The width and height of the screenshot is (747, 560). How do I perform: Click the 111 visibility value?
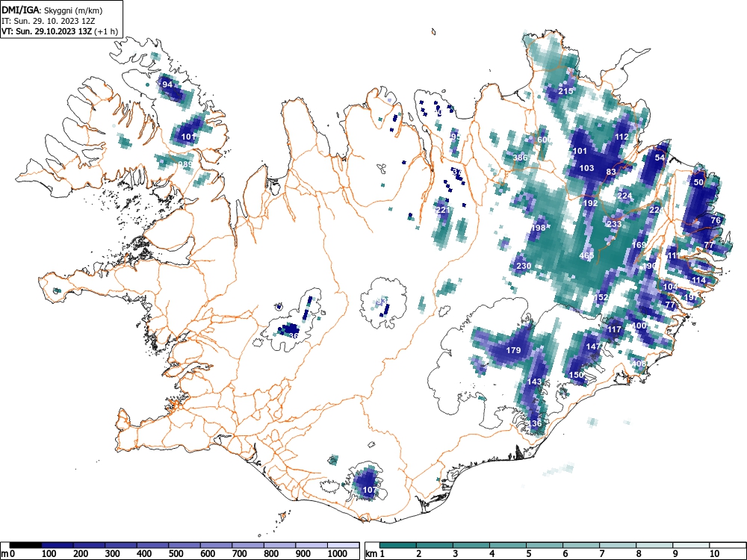[674, 255]
